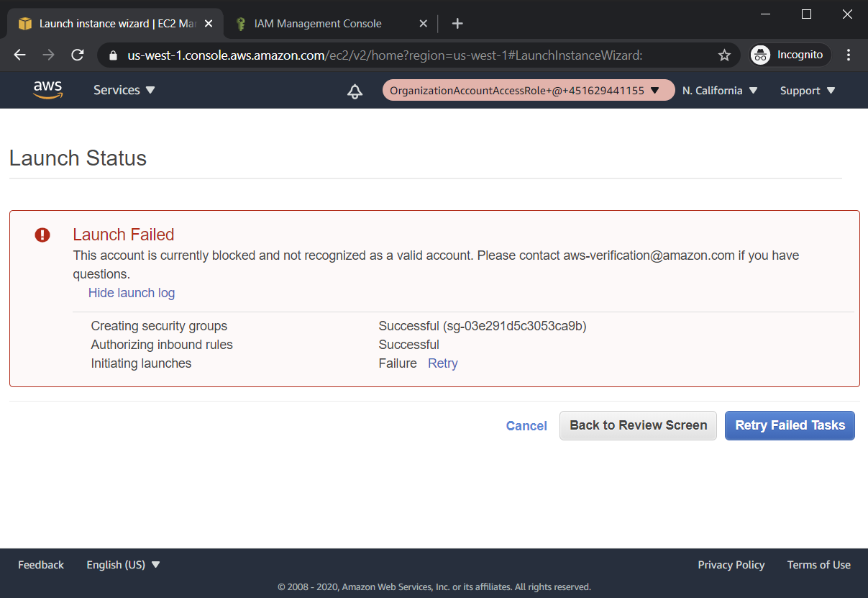Click the browser address bar URL
This screenshot has width=868, height=598.
(x=385, y=55)
